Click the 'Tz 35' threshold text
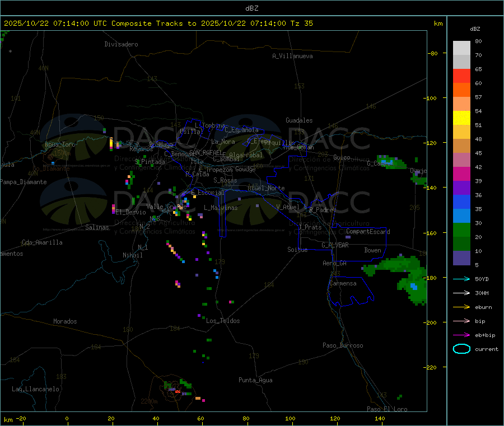Screen dimensions: 504x426 click(301, 24)
